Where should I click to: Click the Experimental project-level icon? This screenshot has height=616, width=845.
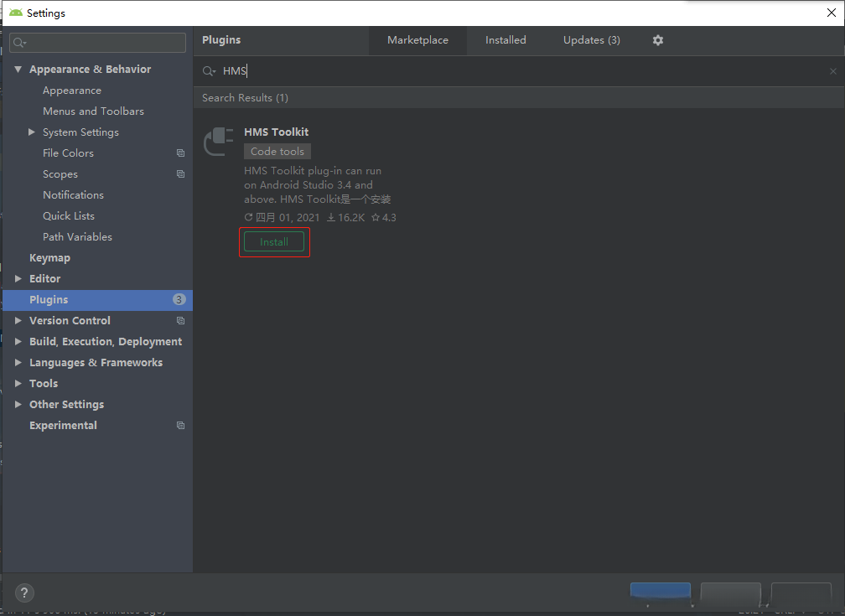(x=180, y=425)
